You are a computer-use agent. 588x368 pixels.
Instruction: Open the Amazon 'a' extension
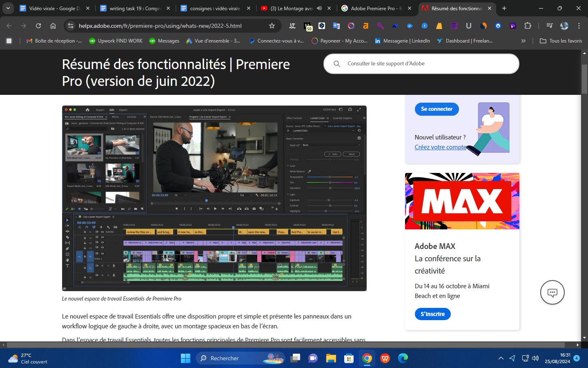point(366,26)
